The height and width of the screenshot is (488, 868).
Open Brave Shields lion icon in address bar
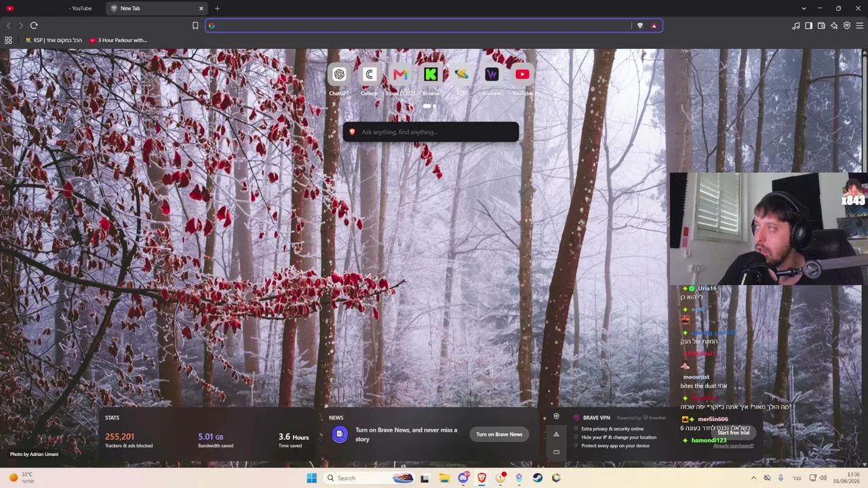click(x=639, y=26)
